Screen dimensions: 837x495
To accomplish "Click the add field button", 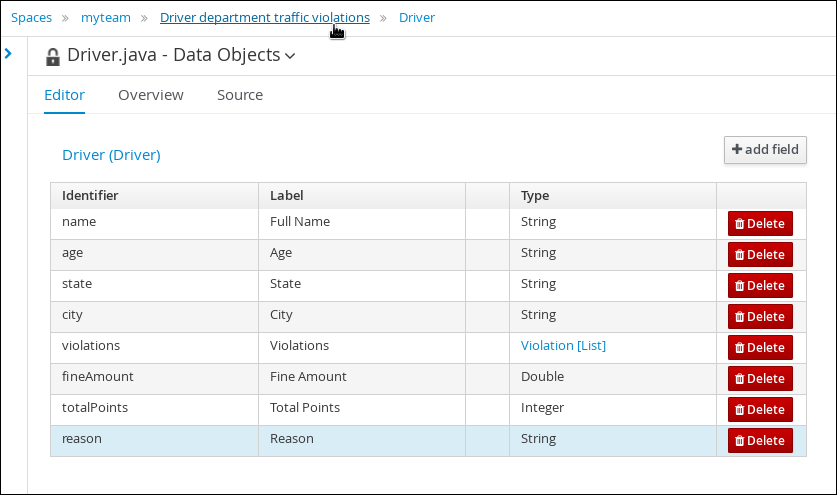I will pos(765,150).
